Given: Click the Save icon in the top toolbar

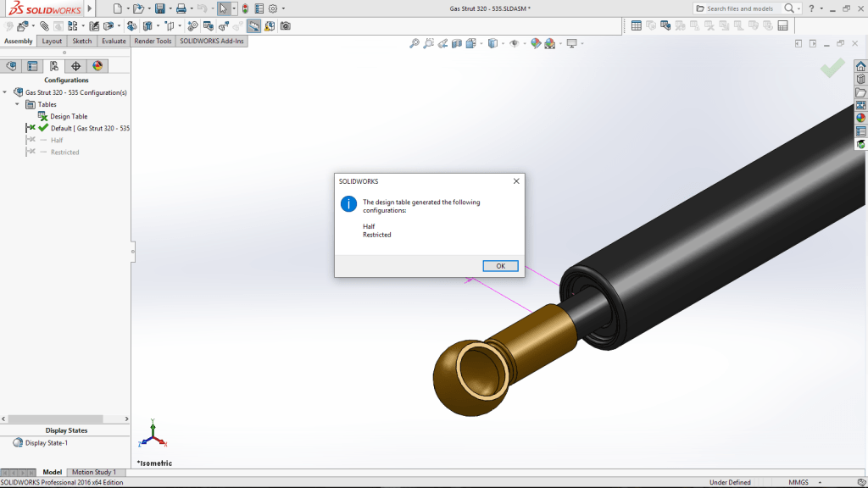Looking at the screenshot, I should [x=159, y=8].
